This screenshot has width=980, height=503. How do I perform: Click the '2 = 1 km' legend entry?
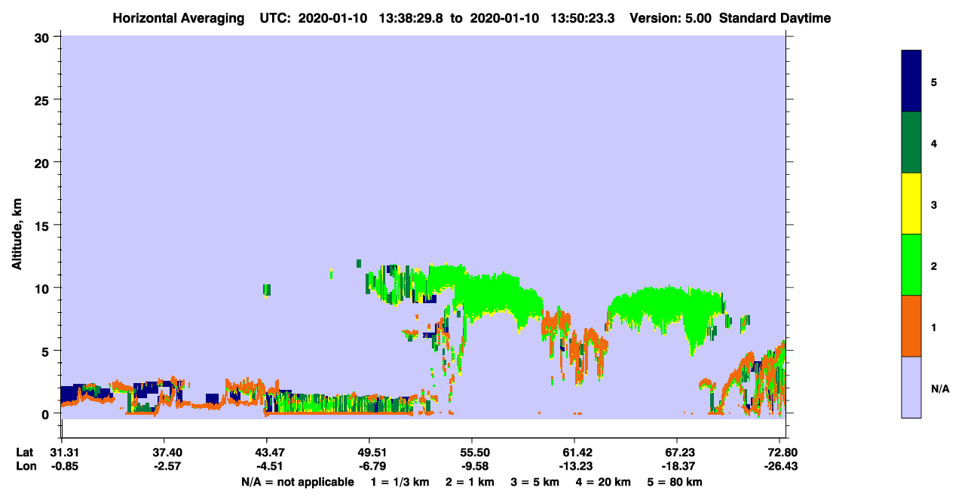click(x=470, y=482)
